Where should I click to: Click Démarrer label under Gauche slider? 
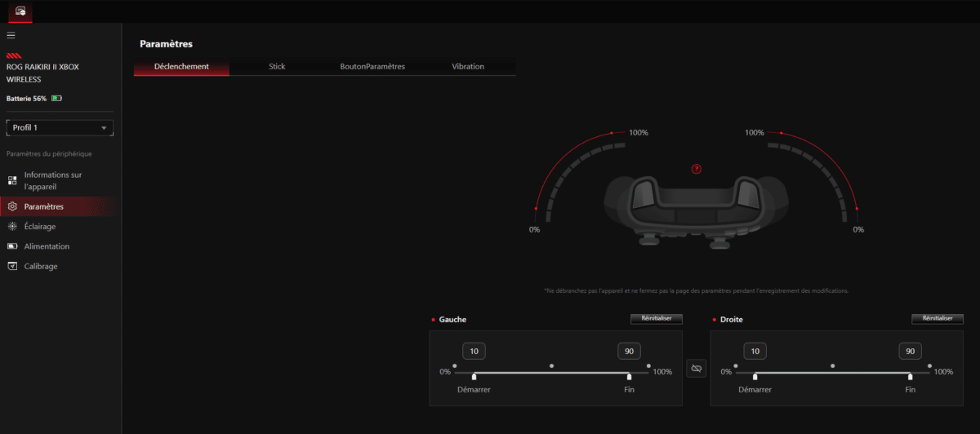(x=474, y=390)
